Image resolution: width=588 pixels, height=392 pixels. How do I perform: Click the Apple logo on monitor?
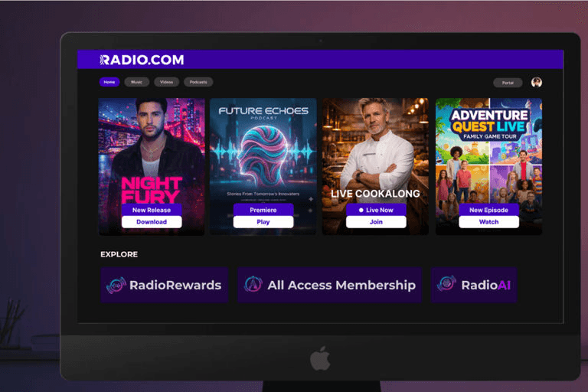pyautogui.click(x=320, y=359)
